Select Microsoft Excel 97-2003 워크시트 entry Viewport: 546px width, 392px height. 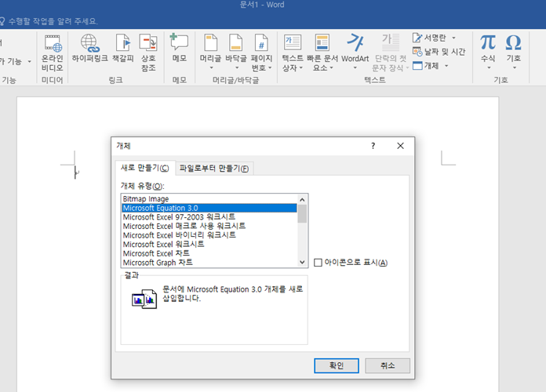pyautogui.click(x=209, y=217)
